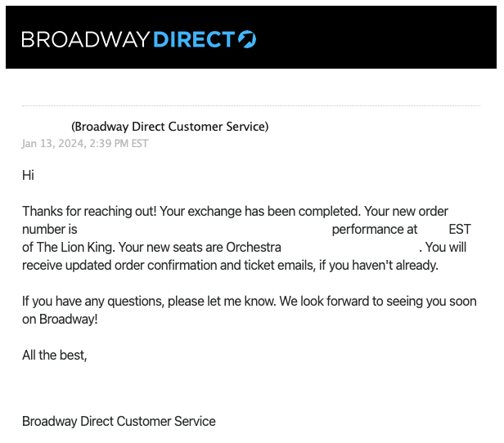The height and width of the screenshot is (443, 504).
Task: Click the words performance at
Action: tap(375, 229)
